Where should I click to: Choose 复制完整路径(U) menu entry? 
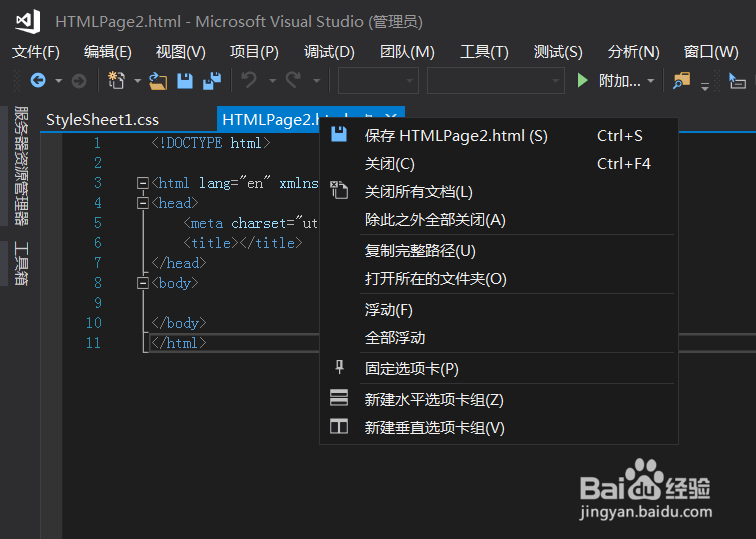click(x=499, y=251)
